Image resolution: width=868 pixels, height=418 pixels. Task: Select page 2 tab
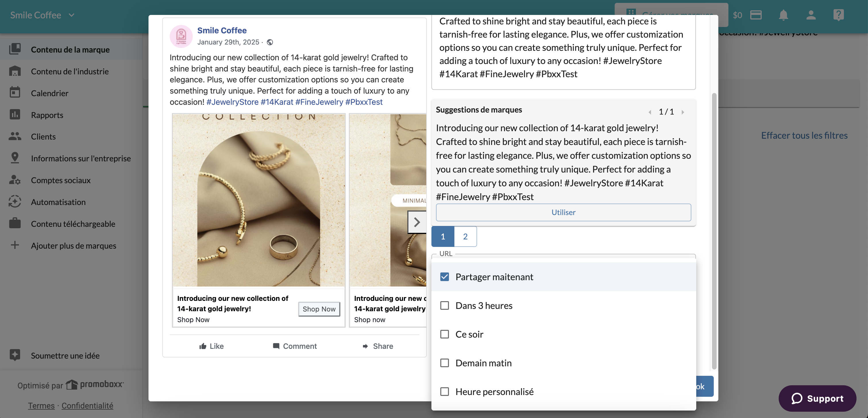(x=465, y=237)
